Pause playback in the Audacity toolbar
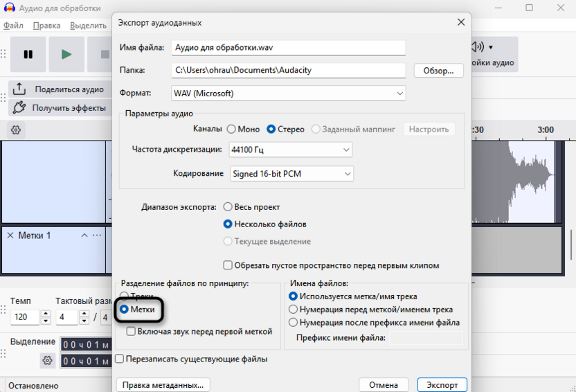The width and height of the screenshot is (576, 392). 28,55
